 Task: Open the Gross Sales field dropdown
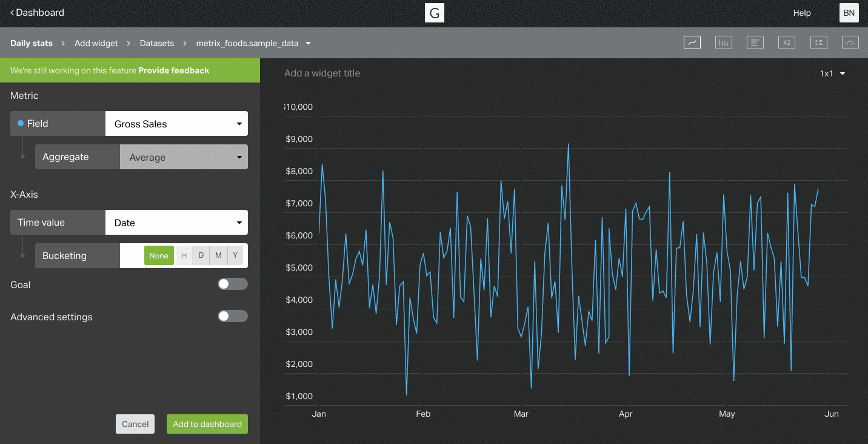coord(176,123)
